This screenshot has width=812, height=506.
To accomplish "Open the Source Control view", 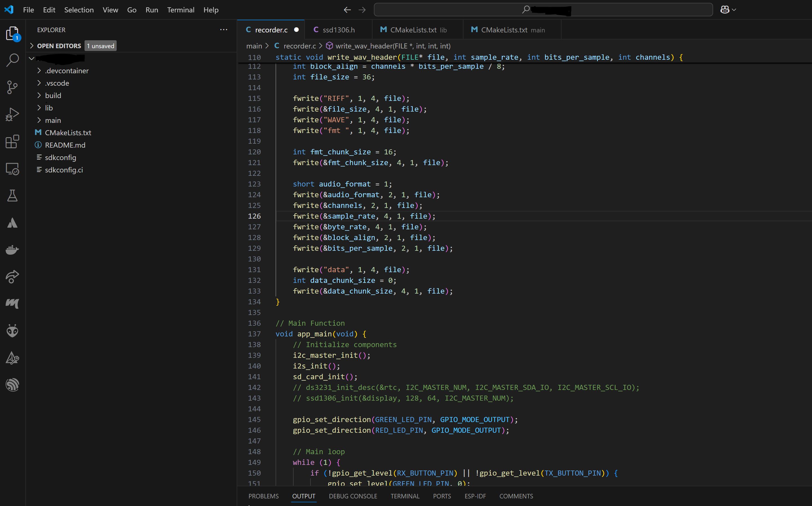I will [x=12, y=87].
